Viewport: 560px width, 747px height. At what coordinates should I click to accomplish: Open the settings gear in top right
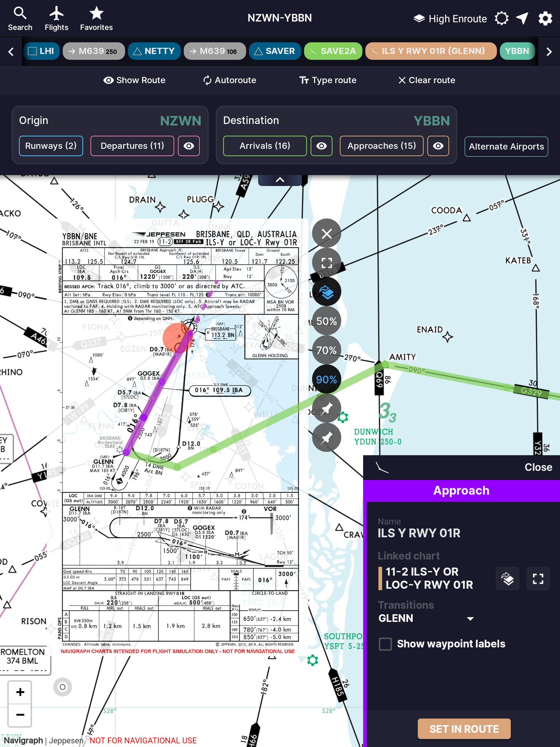point(545,19)
